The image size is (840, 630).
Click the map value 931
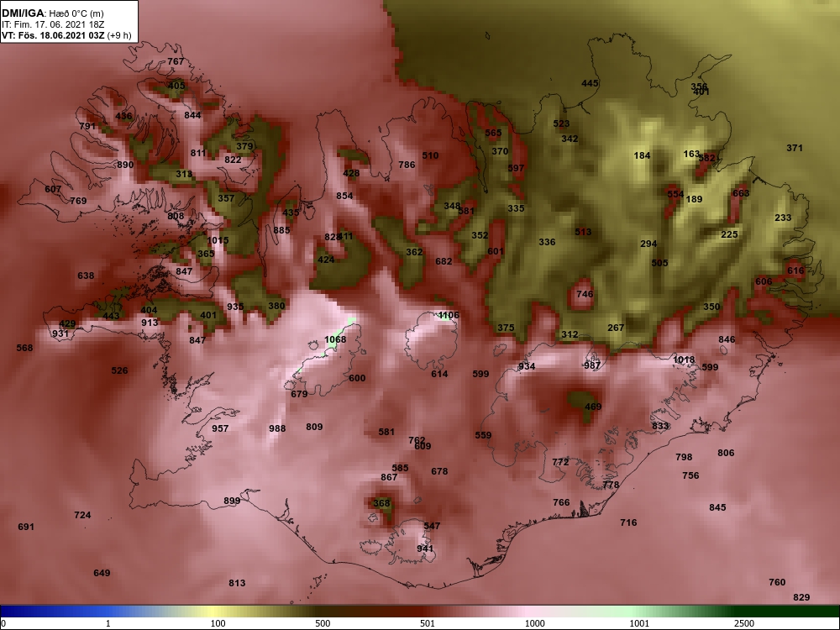coord(60,333)
